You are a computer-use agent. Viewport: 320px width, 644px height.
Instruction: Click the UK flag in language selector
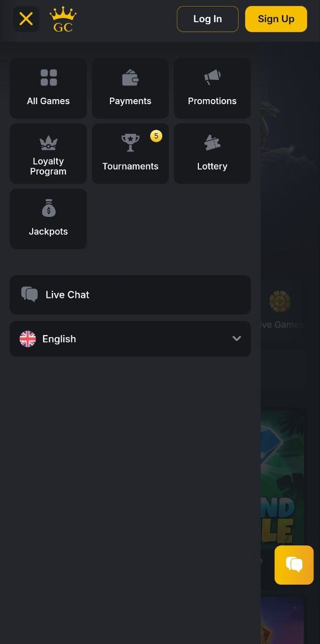pos(28,339)
